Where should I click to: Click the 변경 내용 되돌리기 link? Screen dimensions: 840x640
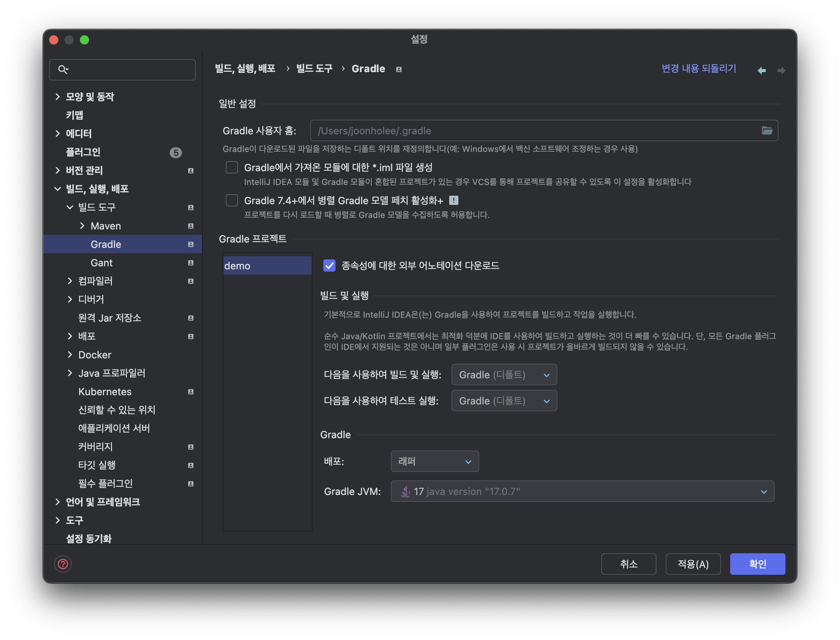pos(699,69)
